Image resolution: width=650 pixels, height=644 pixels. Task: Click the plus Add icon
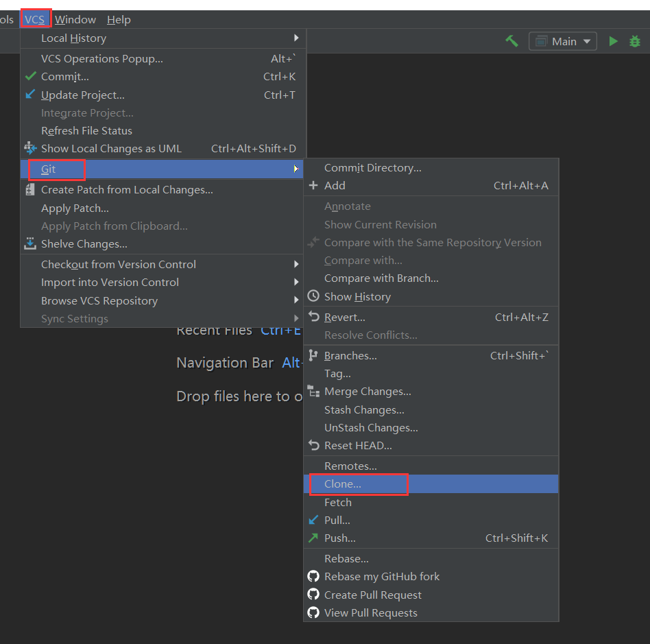coord(313,185)
